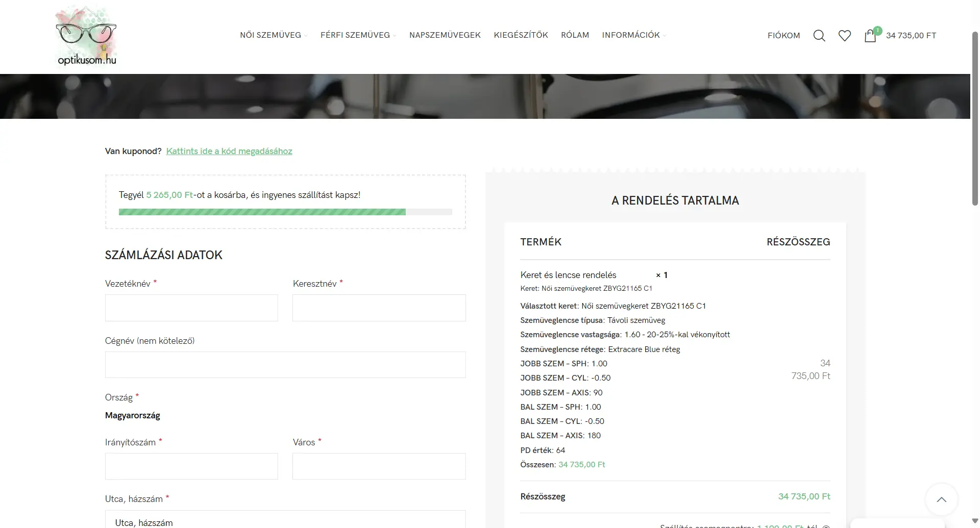Open the Fiókom account link

[x=783, y=36]
